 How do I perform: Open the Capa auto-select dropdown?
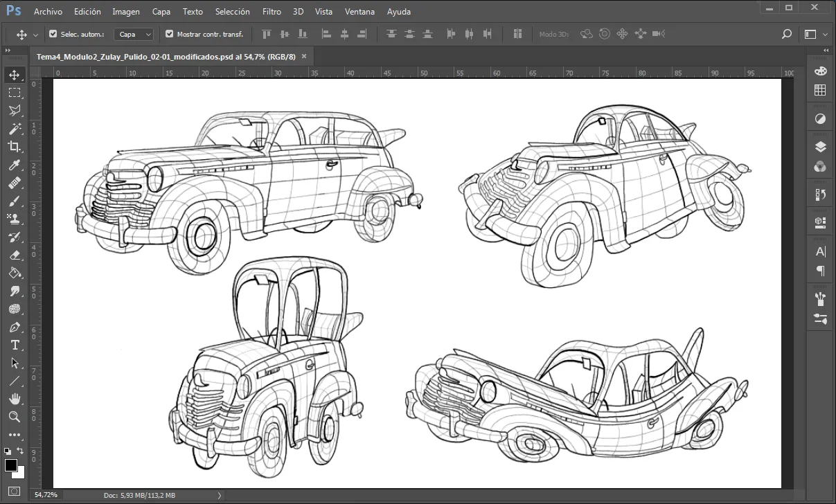(134, 34)
